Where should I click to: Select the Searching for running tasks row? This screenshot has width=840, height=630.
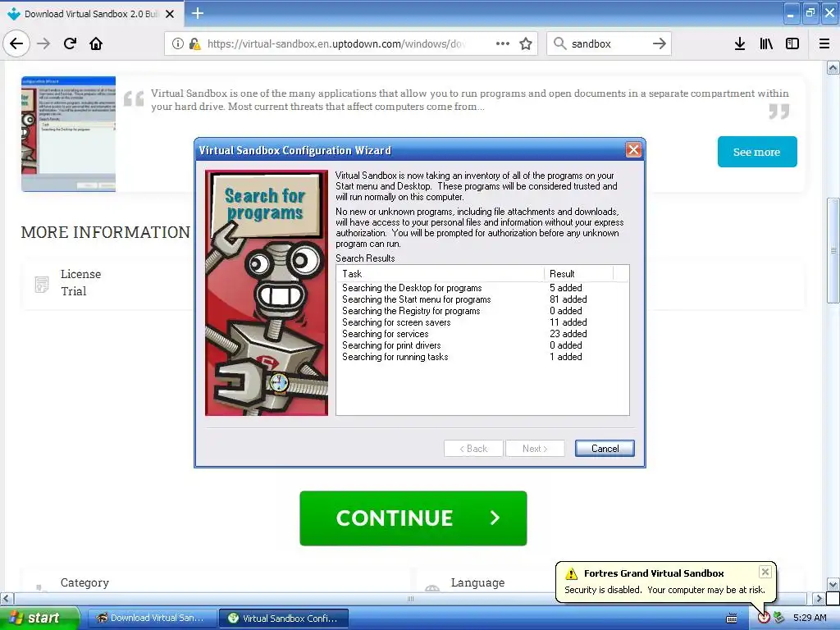coord(482,357)
